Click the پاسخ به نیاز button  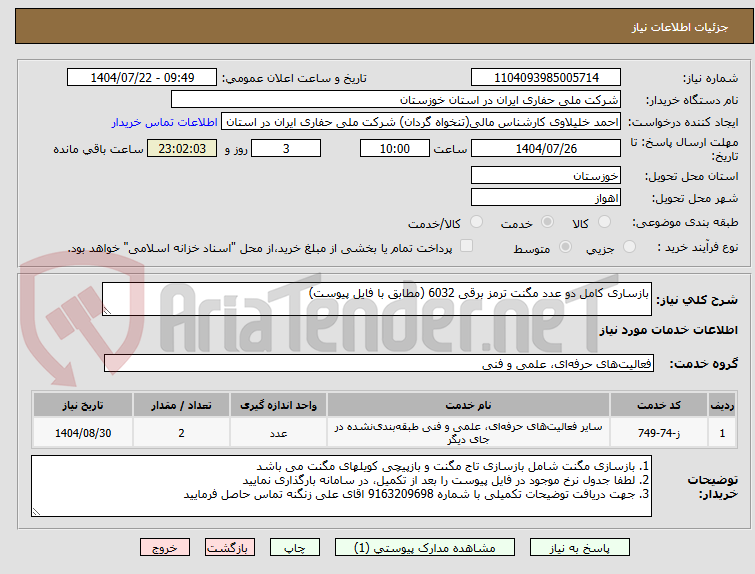pos(580,548)
